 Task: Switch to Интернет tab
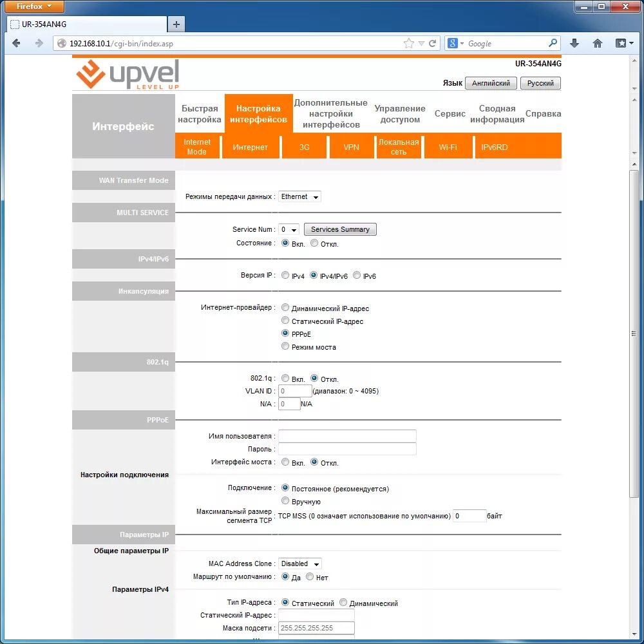pyautogui.click(x=250, y=147)
